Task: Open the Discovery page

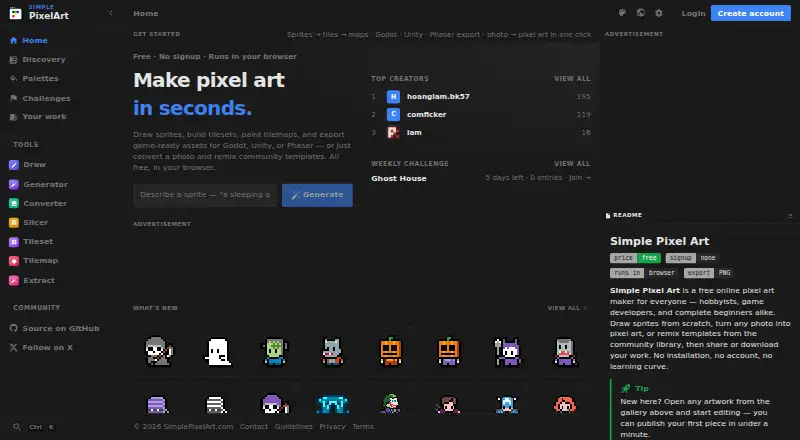Action: click(38, 59)
